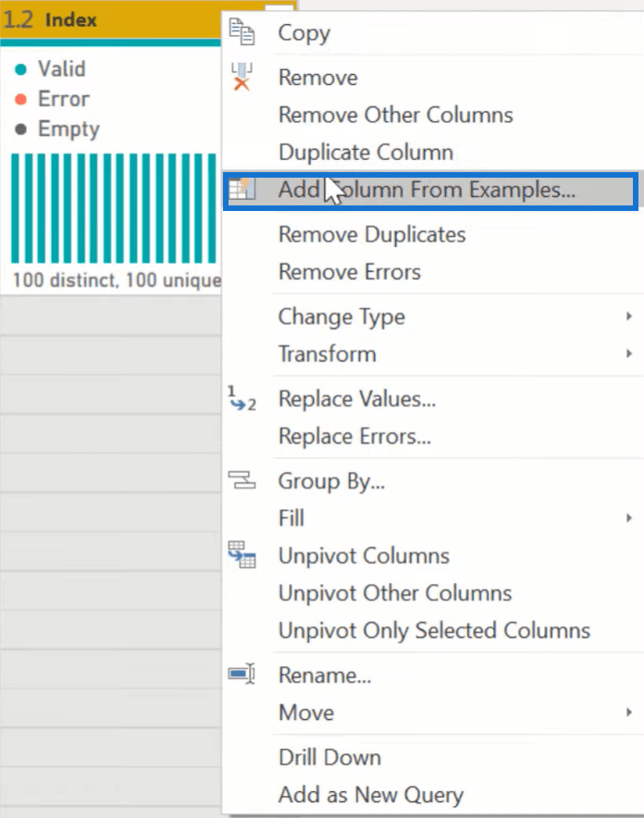644x818 pixels.
Task: Click the Remove column red-X icon
Action: [241, 76]
